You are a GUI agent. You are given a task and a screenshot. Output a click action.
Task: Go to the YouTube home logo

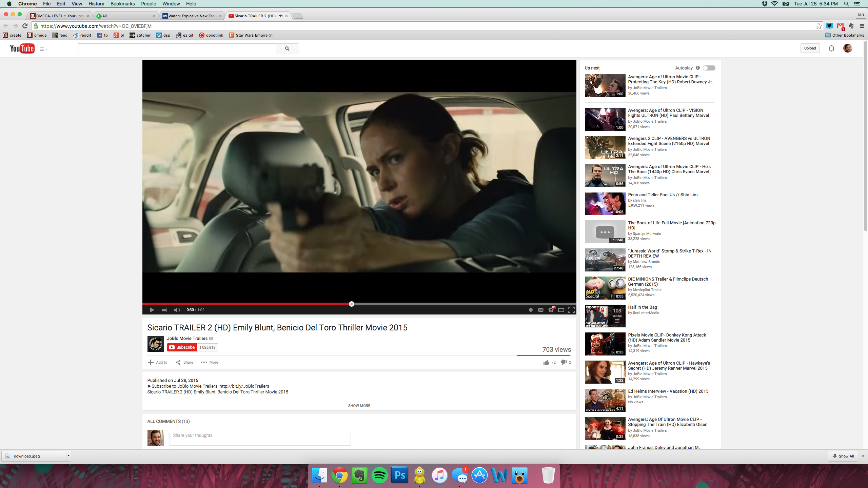(x=22, y=48)
